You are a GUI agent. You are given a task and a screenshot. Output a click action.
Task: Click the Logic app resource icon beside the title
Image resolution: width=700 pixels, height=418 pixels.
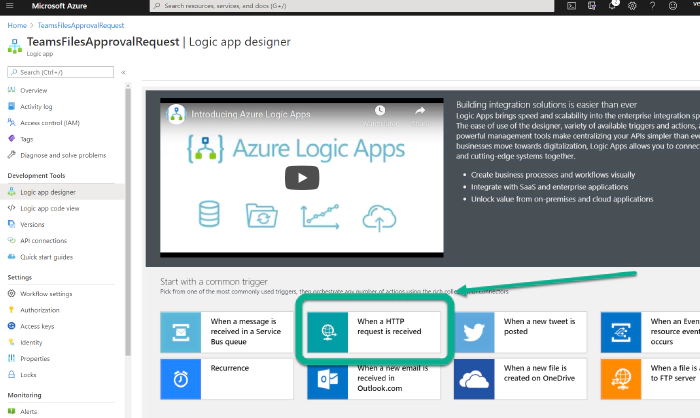click(15, 46)
